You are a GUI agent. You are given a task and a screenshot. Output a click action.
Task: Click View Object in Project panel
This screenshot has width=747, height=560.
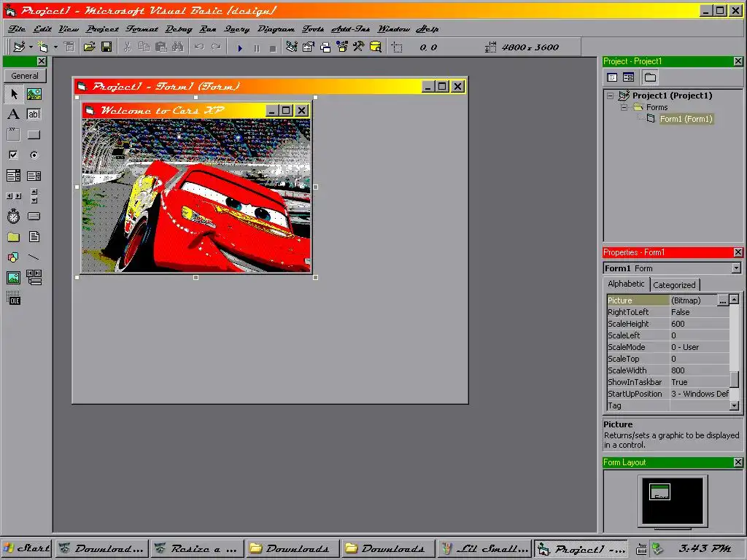pyautogui.click(x=628, y=77)
